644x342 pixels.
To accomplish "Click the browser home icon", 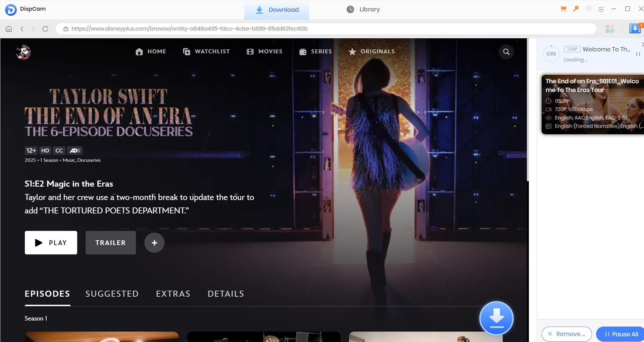I will click(9, 29).
